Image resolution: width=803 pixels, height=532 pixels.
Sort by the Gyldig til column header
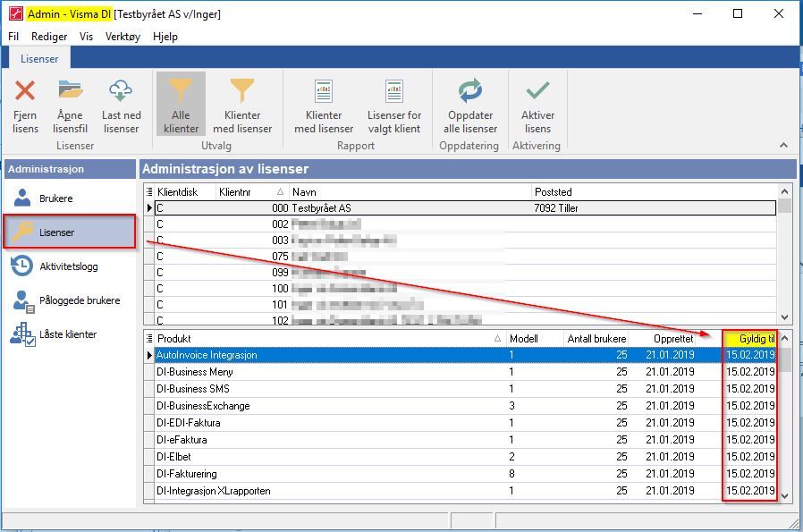click(x=749, y=339)
